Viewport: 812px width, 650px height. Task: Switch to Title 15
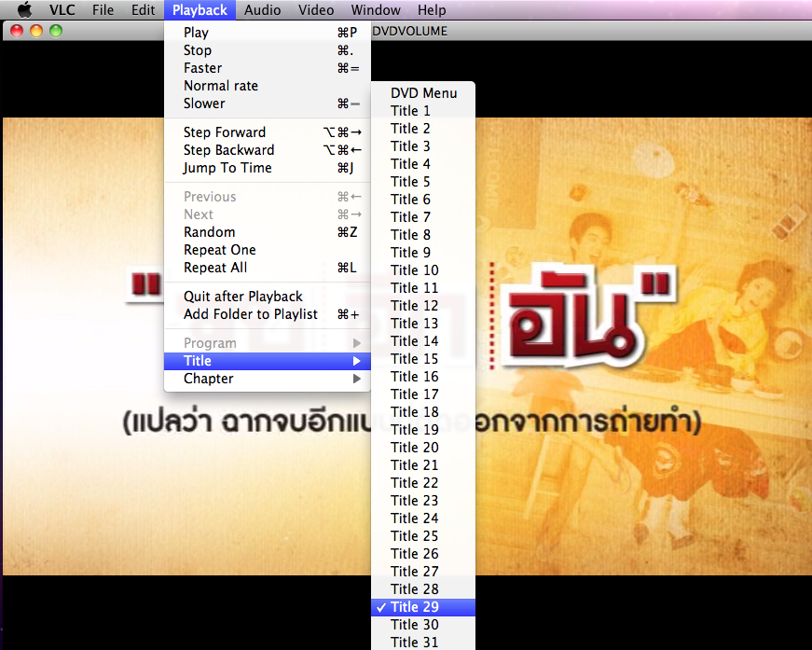click(x=423, y=359)
